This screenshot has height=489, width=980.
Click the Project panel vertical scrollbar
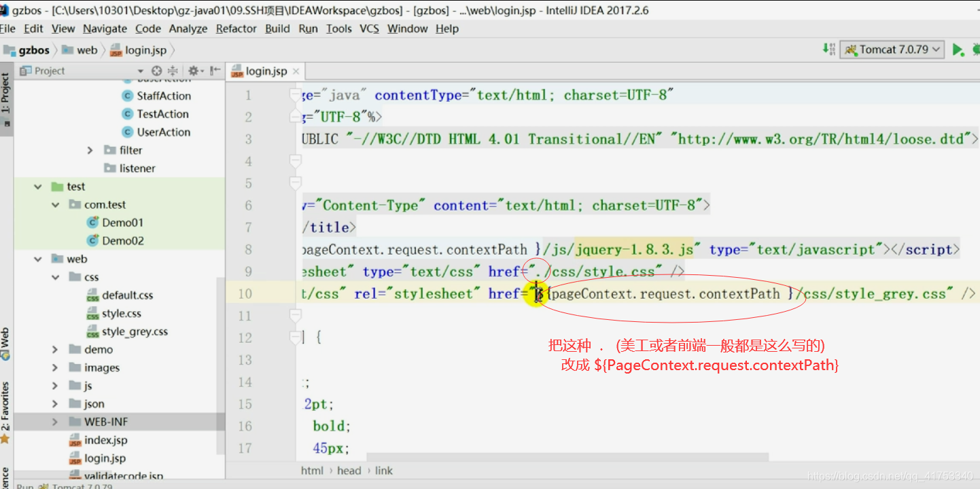[x=220, y=365]
